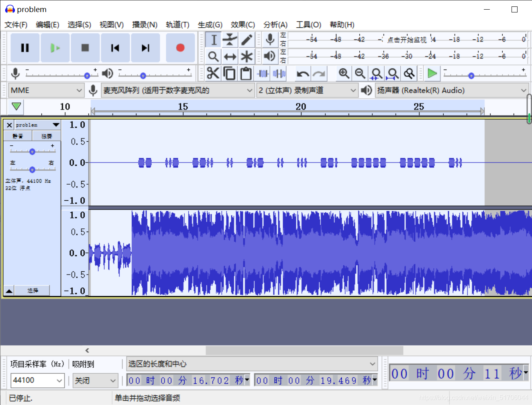This screenshot has width=532, height=405.
Task: Fit entire project in window
Action: point(393,73)
